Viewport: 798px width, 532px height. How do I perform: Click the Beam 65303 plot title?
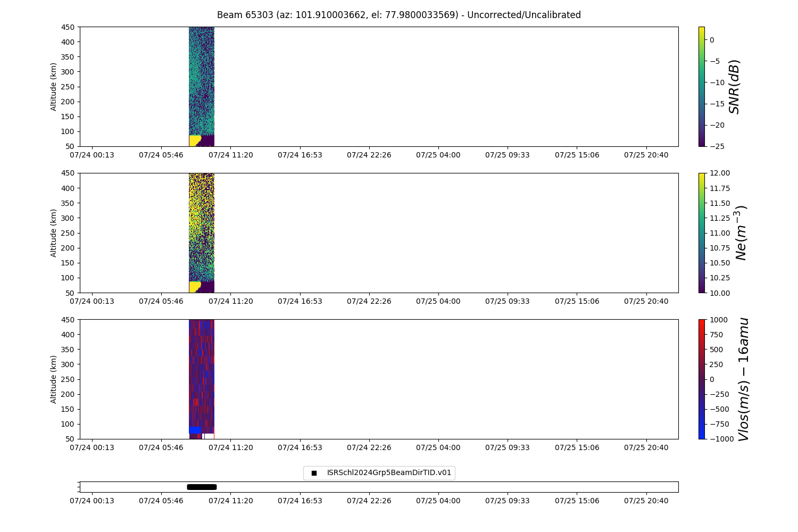click(x=398, y=15)
